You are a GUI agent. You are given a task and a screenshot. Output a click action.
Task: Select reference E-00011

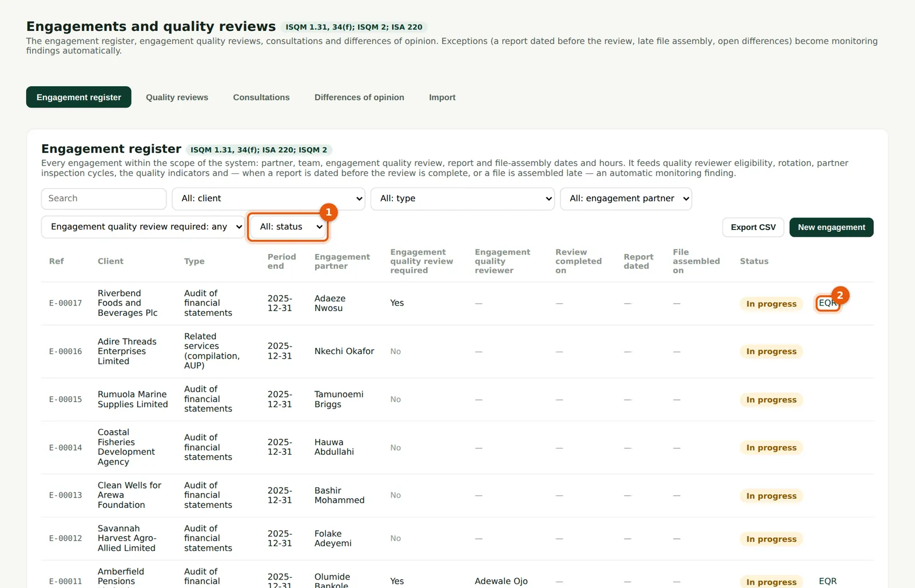pyautogui.click(x=66, y=582)
